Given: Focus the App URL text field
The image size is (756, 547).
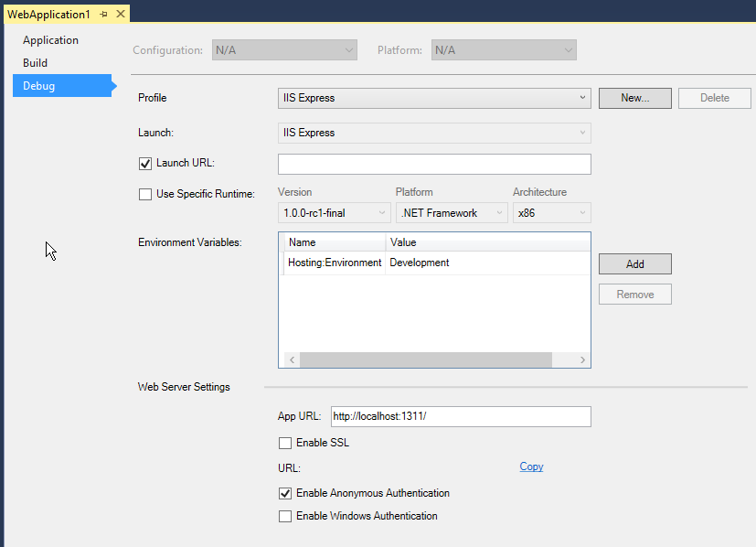Looking at the screenshot, I should point(460,417).
